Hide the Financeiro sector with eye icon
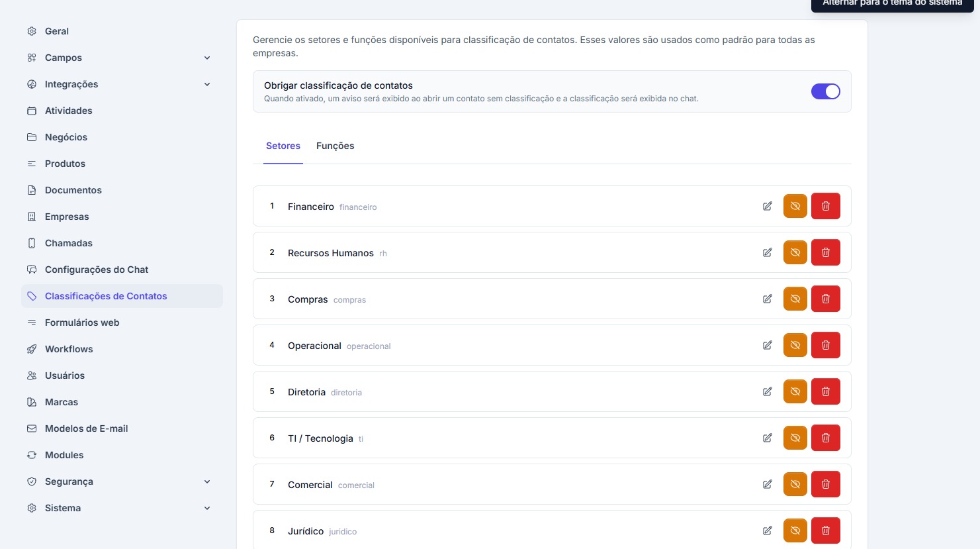Viewport: 980px width, 549px height. pyautogui.click(x=795, y=206)
